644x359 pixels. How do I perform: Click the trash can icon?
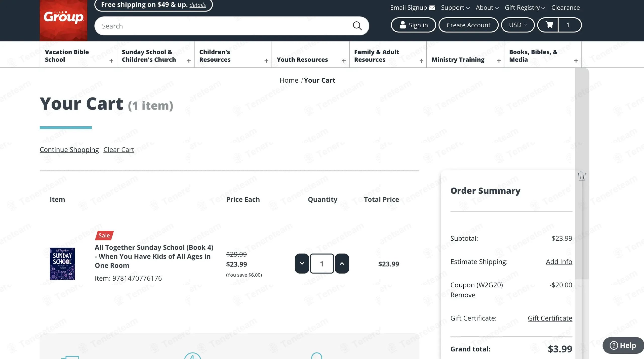coord(582,176)
